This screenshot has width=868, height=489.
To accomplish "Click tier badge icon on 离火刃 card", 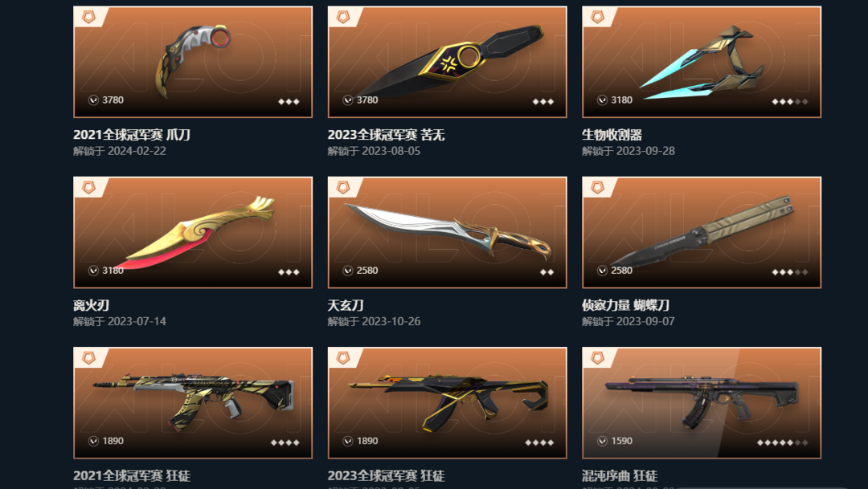I will click(88, 188).
